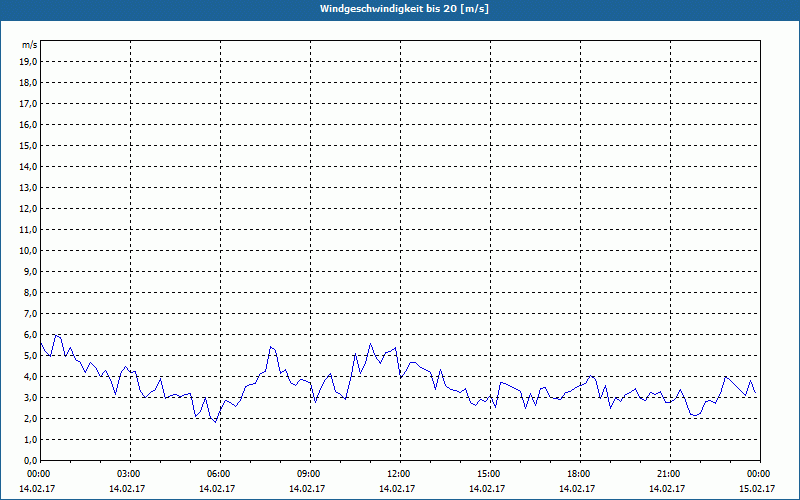The width and height of the screenshot is (800, 500).
Task: Click the 15,0 y-axis label
Action: (x=28, y=145)
